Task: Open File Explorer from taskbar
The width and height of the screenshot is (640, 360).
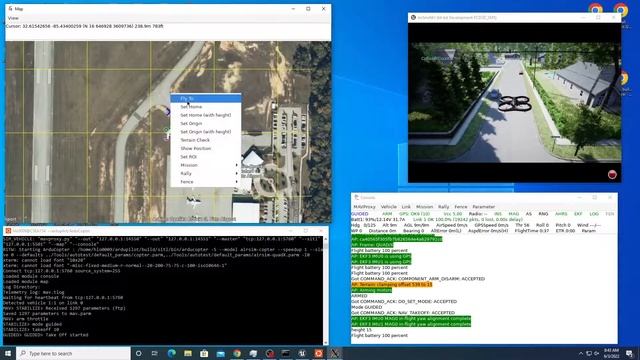Action: click(x=188, y=353)
